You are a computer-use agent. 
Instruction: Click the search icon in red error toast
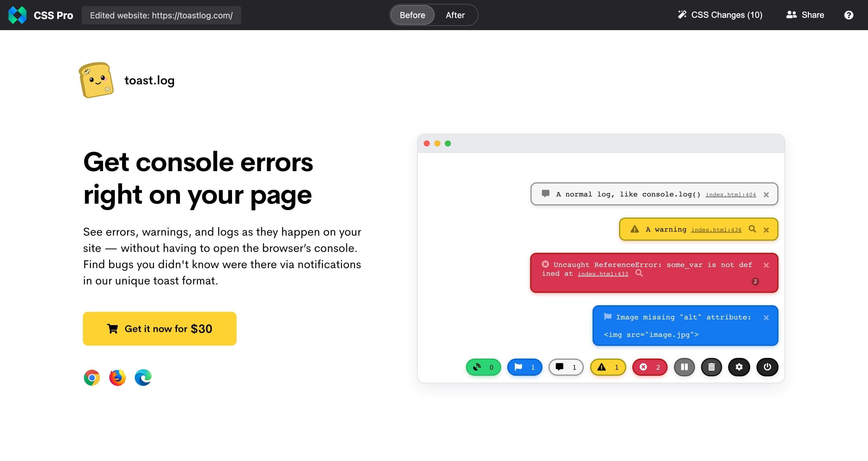tap(639, 273)
